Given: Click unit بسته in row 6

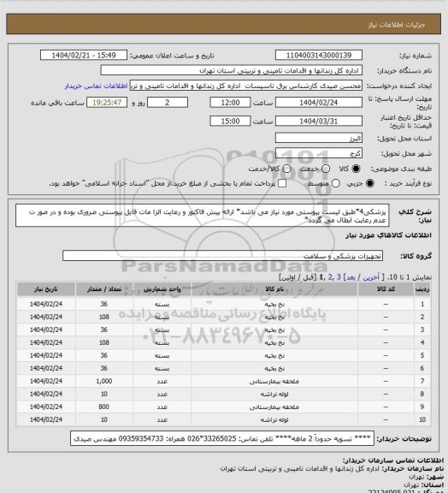Looking at the screenshot, I should pyautogui.click(x=162, y=369).
